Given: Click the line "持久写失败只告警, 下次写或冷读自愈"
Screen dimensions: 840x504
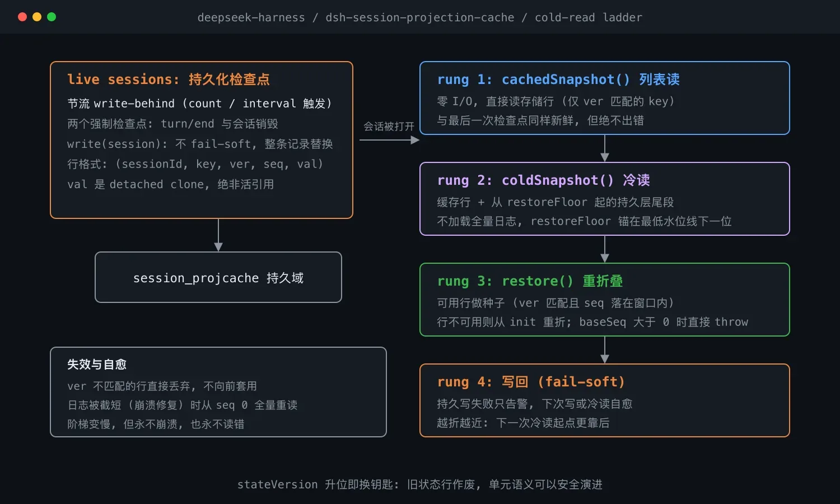Looking at the screenshot, I should 535,404.
